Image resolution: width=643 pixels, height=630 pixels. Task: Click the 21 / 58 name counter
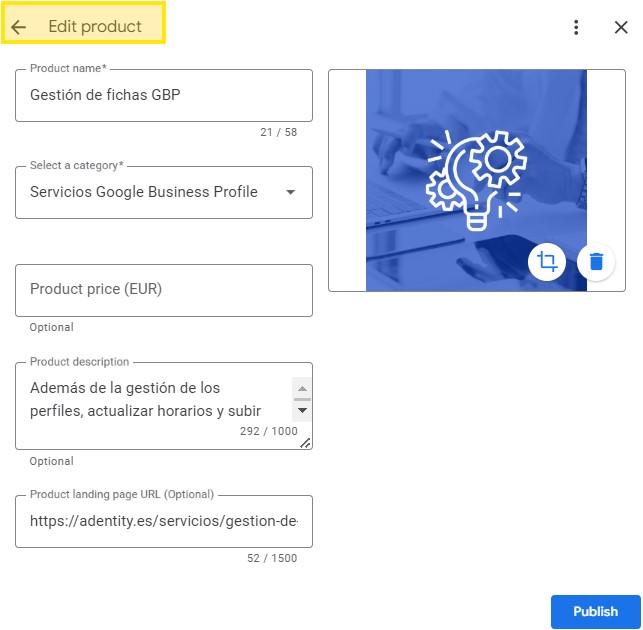[x=279, y=132]
